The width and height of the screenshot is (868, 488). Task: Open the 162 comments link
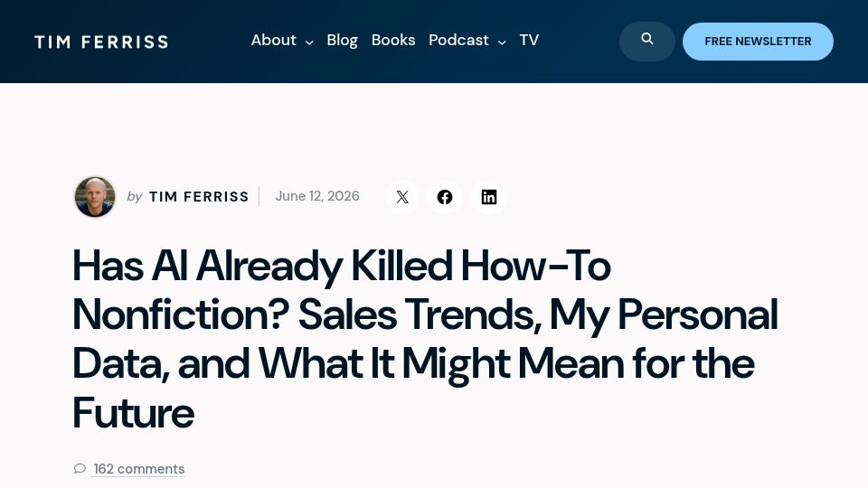click(x=139, y=469)
